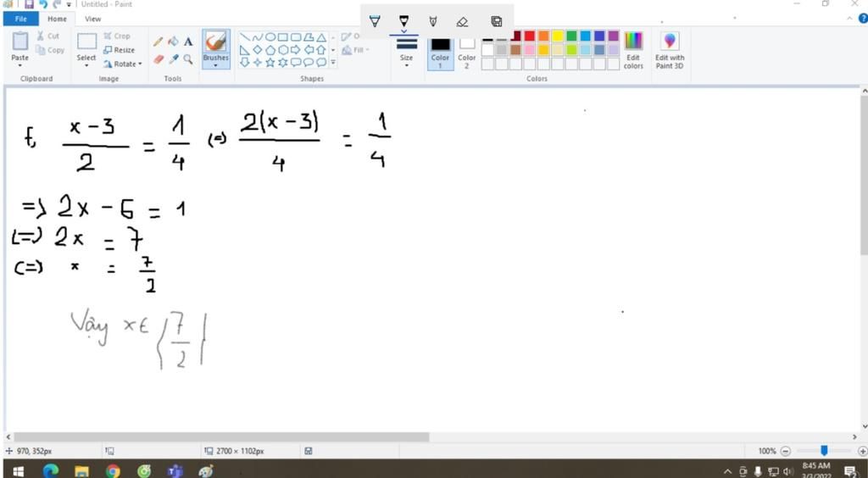
Task: Click the zoom out minus button
Action: (786, 451)
